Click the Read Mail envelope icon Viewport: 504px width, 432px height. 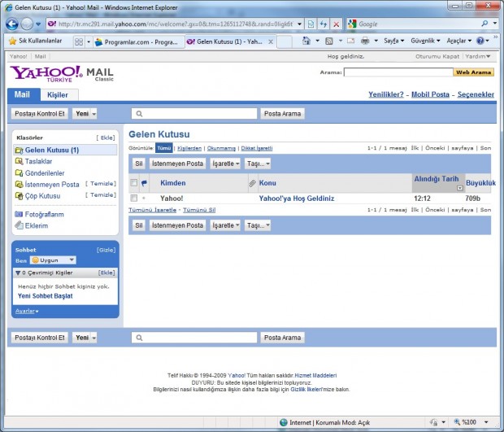tap(350, 41)
